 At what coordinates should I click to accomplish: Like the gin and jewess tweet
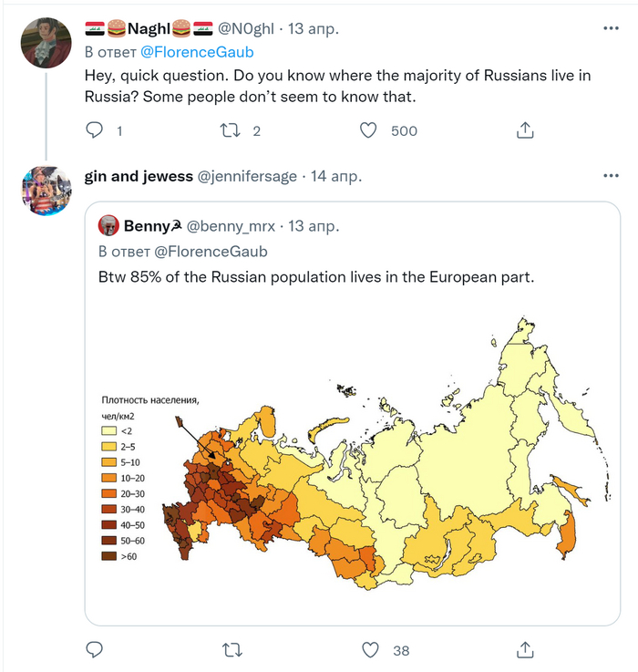coord(370,650)
